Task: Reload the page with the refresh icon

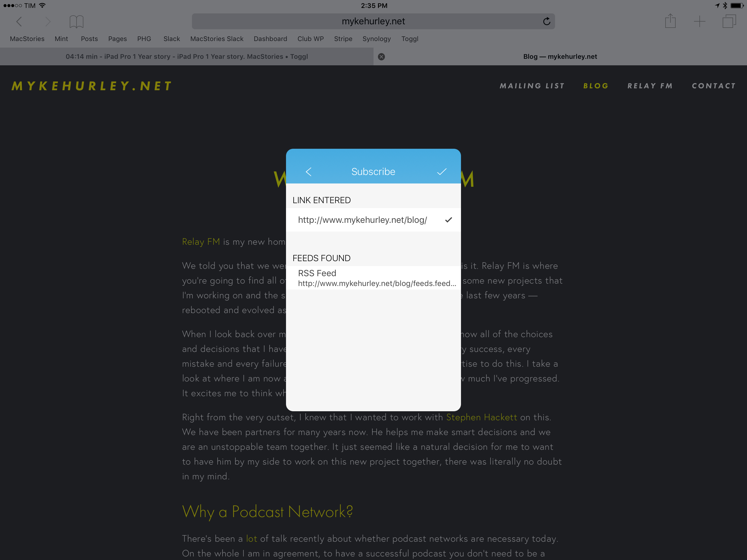Action: [x=546, y=22]
